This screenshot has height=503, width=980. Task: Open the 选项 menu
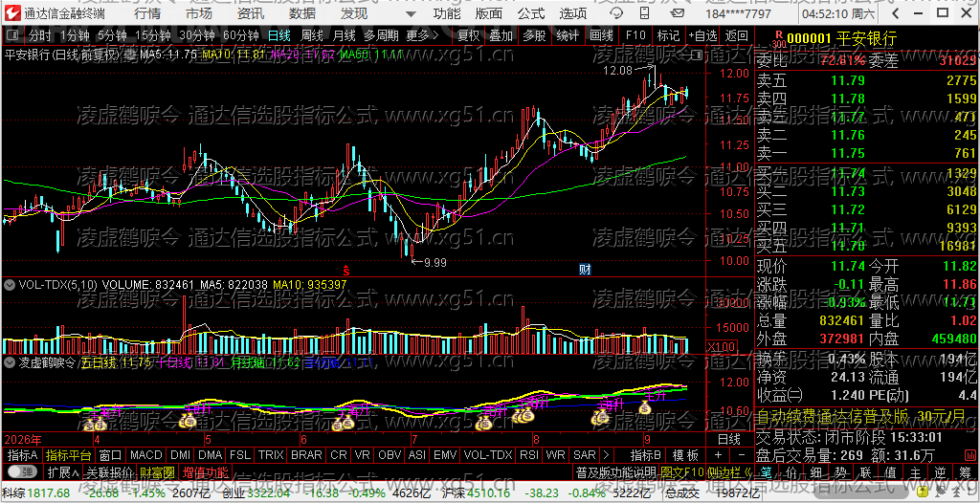tap(572, 13)
